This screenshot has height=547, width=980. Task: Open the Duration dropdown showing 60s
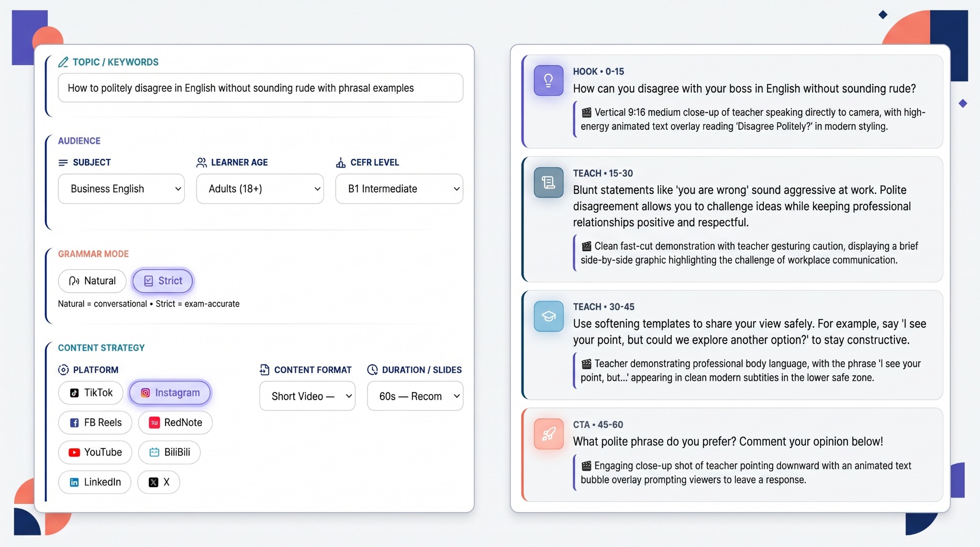click(415, 396)
